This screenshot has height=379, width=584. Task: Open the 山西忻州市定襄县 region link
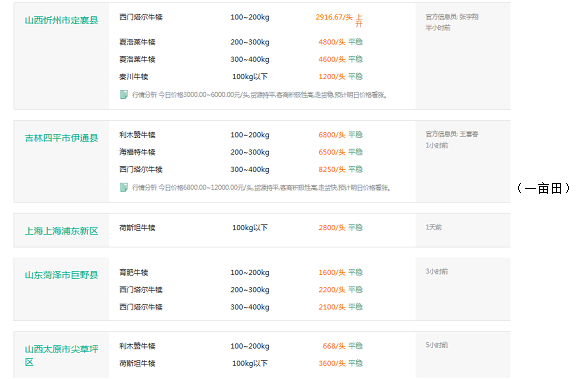click(61, 20)
